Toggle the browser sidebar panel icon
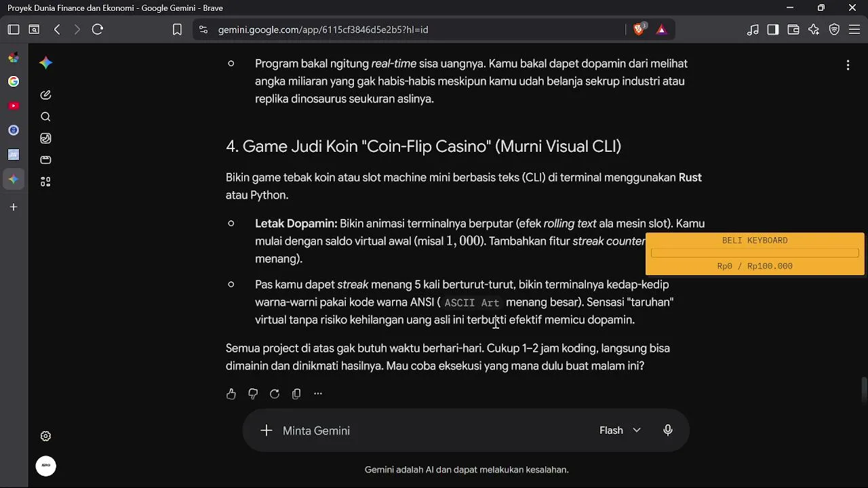868x488 pixels. (x=773, y=29)
